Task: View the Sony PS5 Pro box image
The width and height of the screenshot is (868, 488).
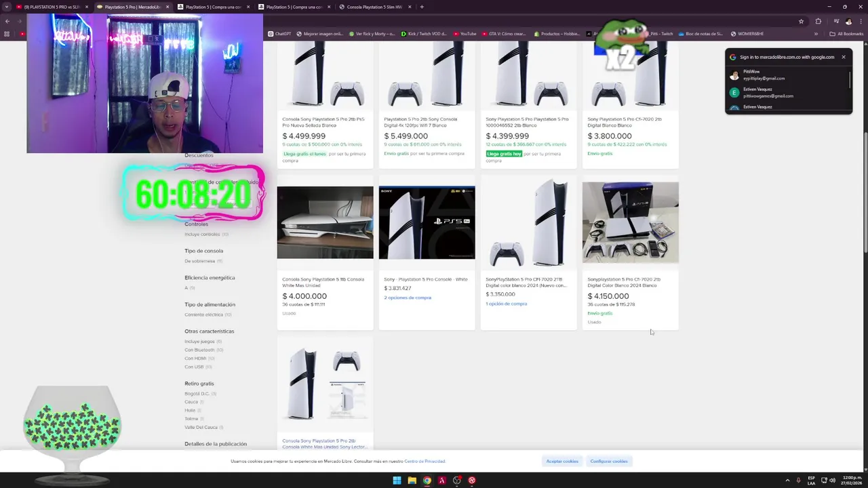Action: click(x=427, y=222)
